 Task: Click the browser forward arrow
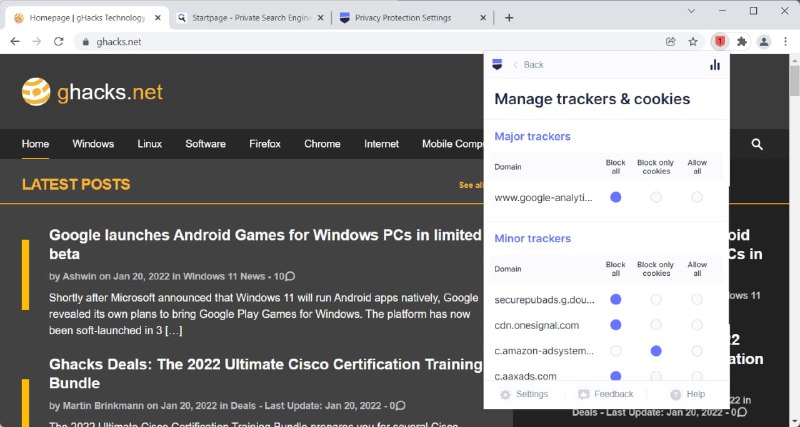pyautogui.click(x=37, y=42)
